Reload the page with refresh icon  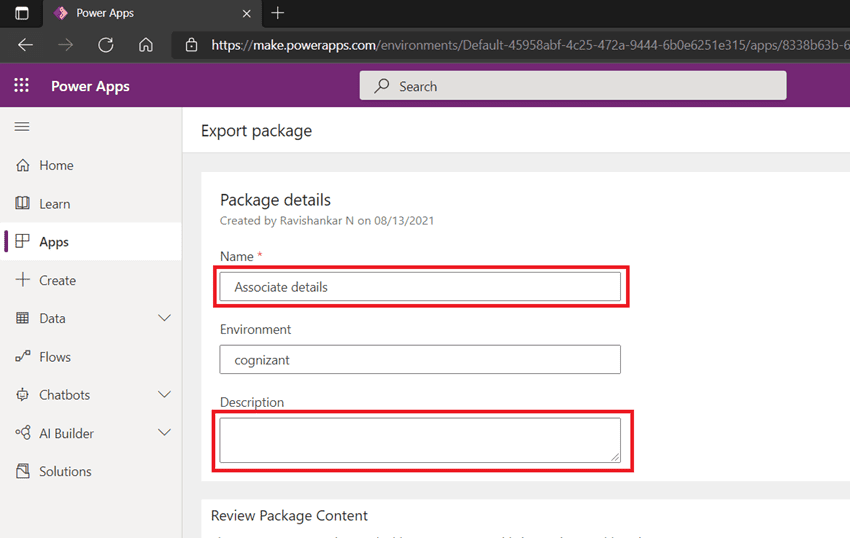[x=105, y=45]
